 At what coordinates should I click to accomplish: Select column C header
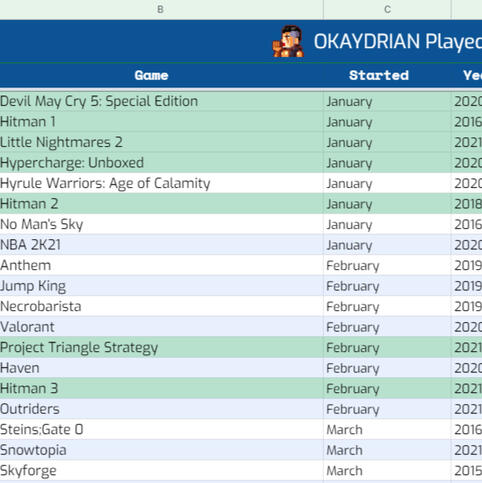pos(387,9)
